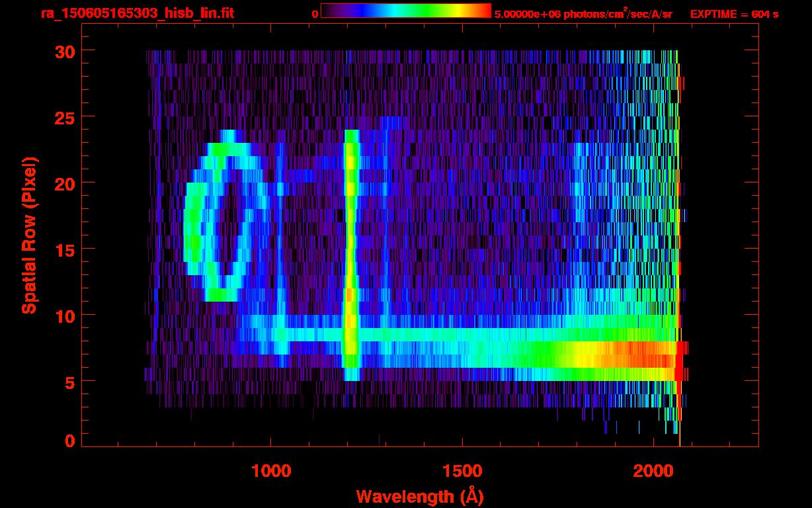Click the center of the ring-shaped feature

tap(225, 222)
